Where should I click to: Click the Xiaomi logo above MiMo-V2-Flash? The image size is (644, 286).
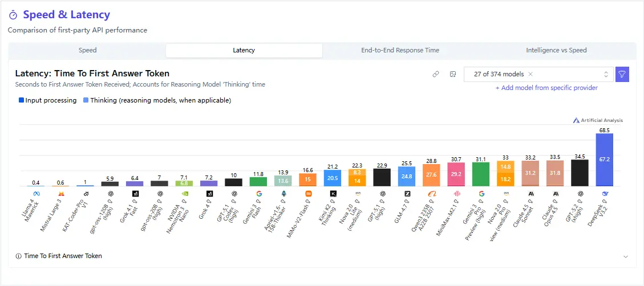coord(307,193)
